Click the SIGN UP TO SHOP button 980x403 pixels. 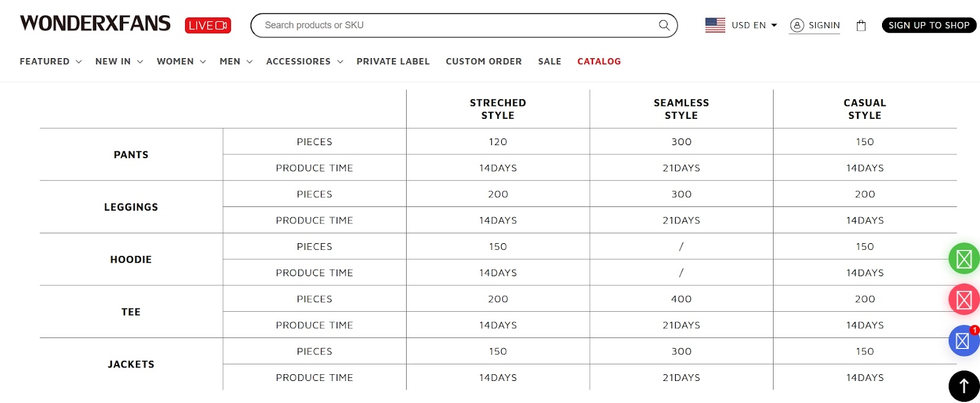pos(929,25)
